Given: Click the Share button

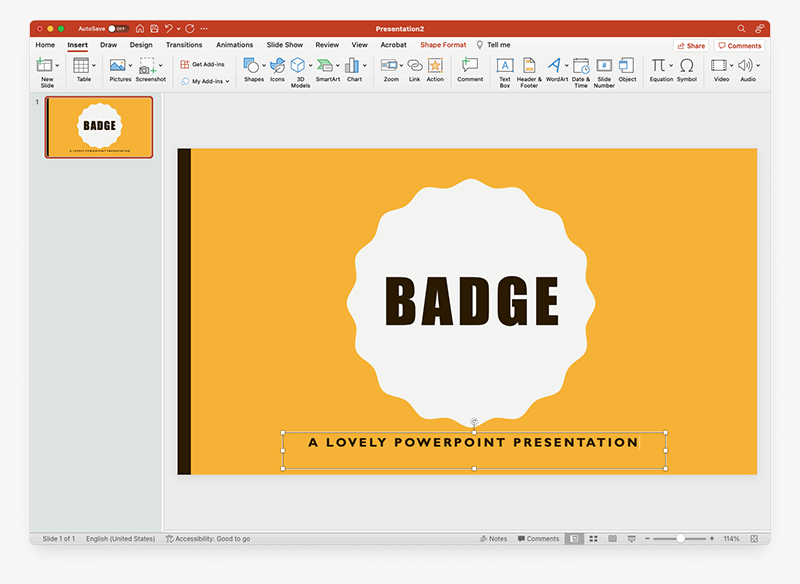Looking at the screenshot, I should [x=691, y=45].
